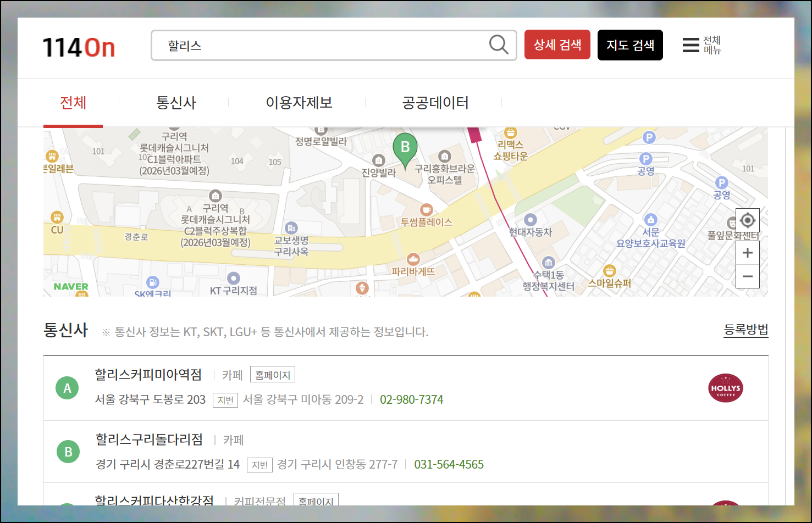Click 지번 badge for 할리스커피미아역점
Screen dimensions: 812x523
pos(225,400)
